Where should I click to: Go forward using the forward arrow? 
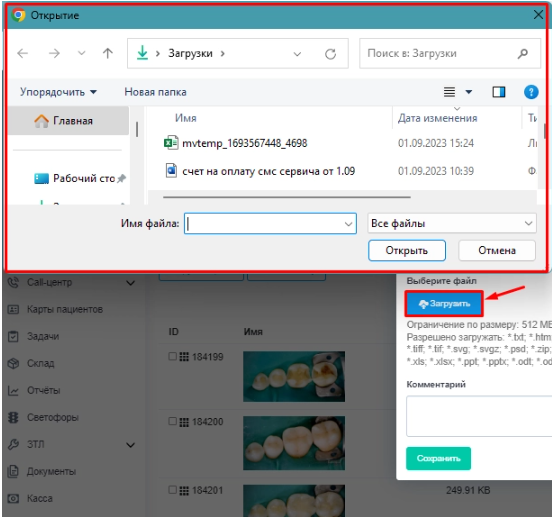[54, 53]
